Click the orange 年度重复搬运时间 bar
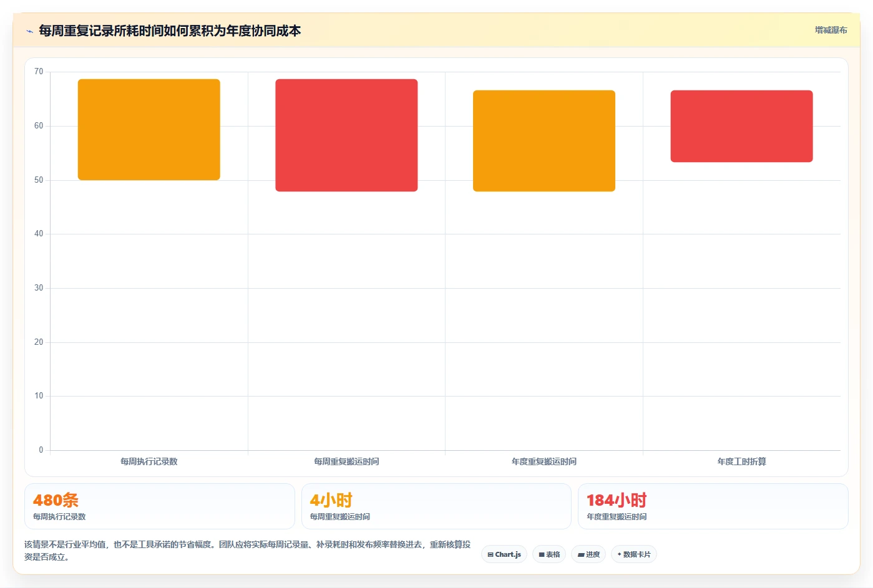The image size is (873, 588). (x=544, y=141)
